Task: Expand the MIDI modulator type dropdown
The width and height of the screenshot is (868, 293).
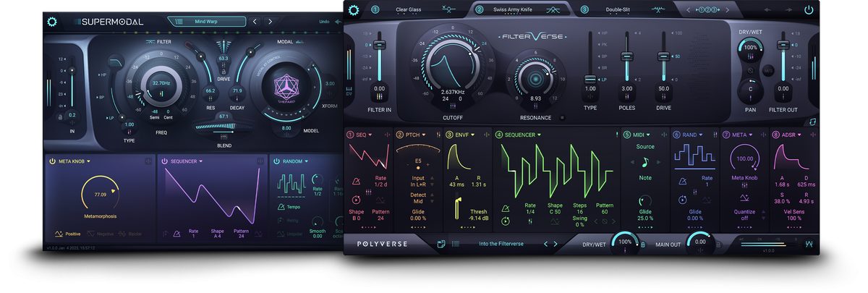Action: 649,135
